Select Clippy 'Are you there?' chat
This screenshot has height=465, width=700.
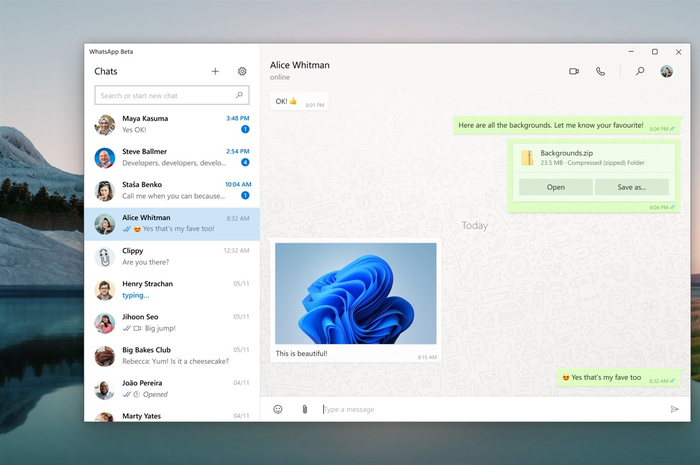pos(172,257)
